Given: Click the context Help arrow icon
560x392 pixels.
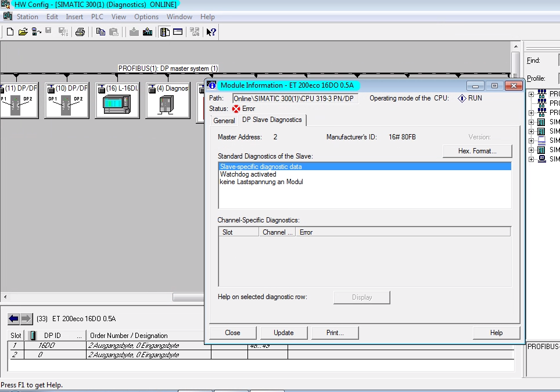Looking at the screenshot, I should 211,32.
